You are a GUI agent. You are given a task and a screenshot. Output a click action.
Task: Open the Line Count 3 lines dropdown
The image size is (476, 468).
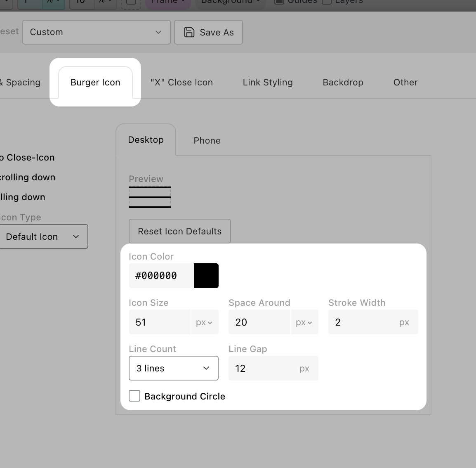click(174, 368)
